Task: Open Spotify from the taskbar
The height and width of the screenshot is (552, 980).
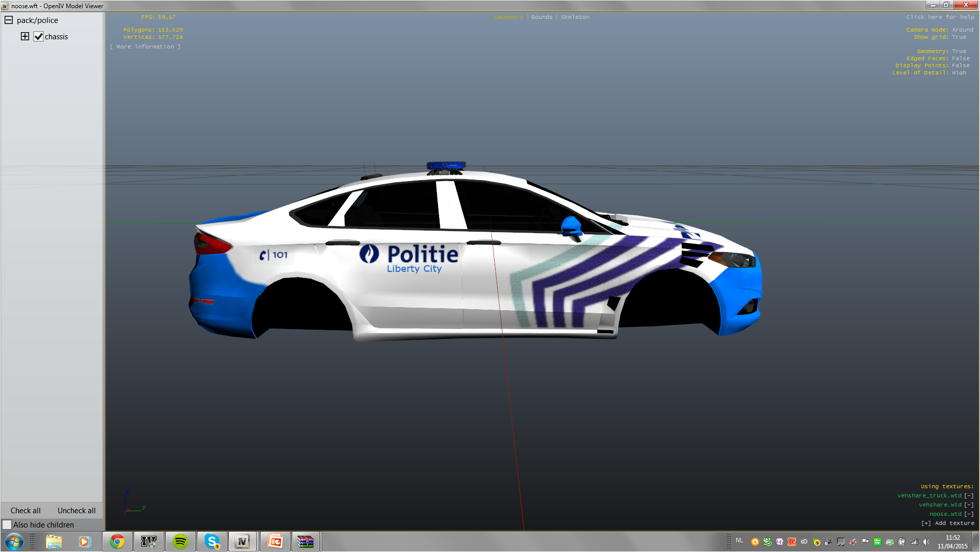Action: coord(180,542)
